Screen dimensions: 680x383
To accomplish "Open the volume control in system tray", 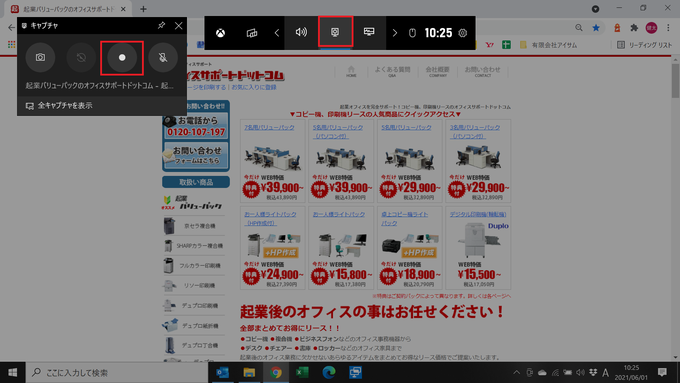I will pos(580,372).
